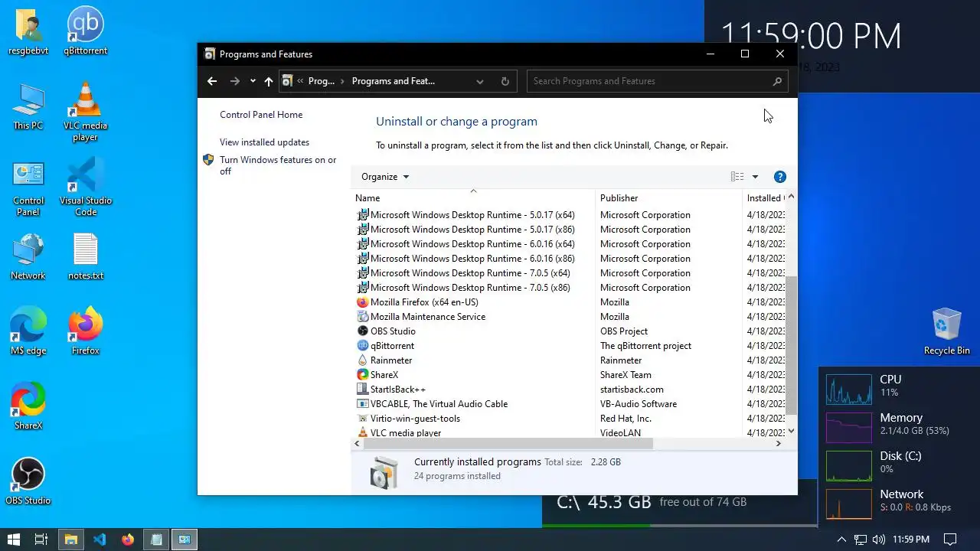Click the search magnifier icon
Screen dimensions: 980x551
pyautogui.click(x=777, y=81)
